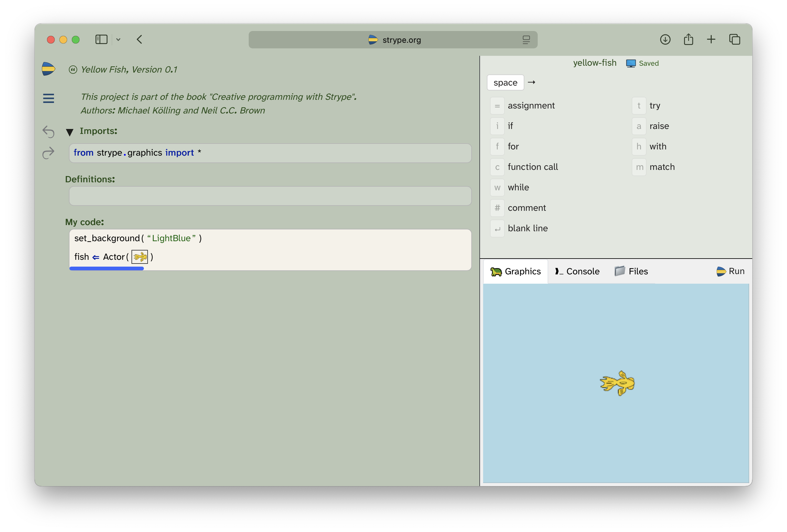Open the sidebar options chevron dropdown

tap(118, 40)
